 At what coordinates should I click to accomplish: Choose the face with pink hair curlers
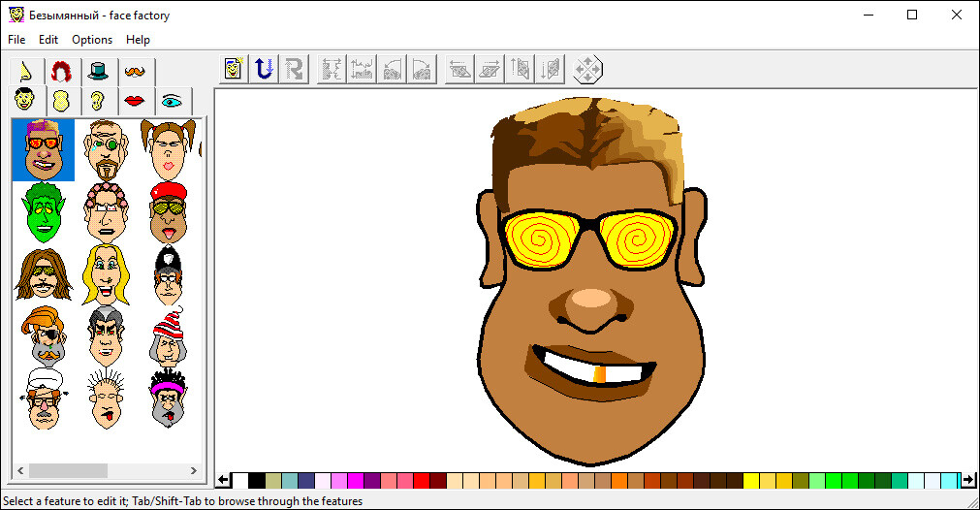[x=106, y=212]
